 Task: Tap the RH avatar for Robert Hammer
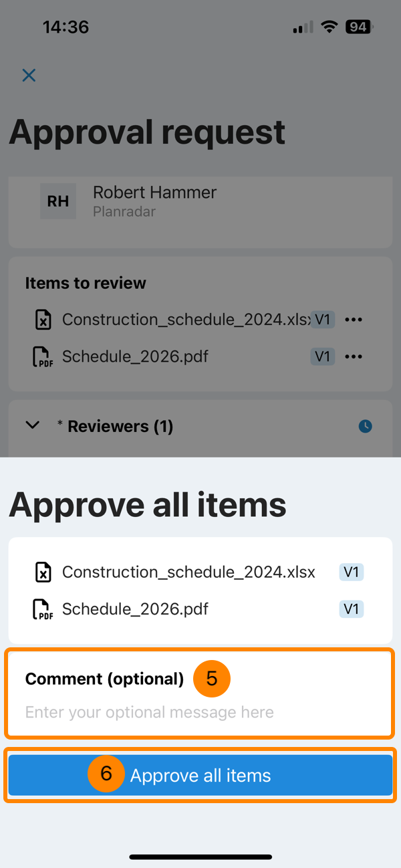click(x=58, y=201)
